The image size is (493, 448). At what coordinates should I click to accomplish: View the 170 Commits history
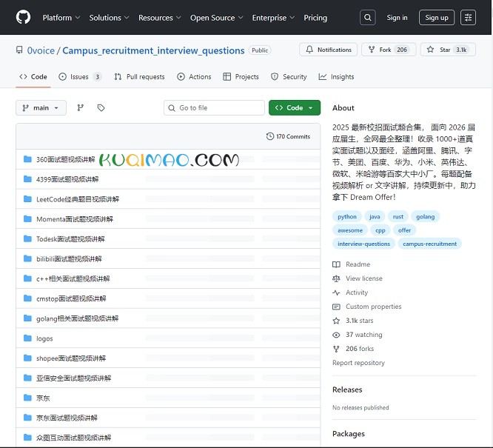click(288, 136)
